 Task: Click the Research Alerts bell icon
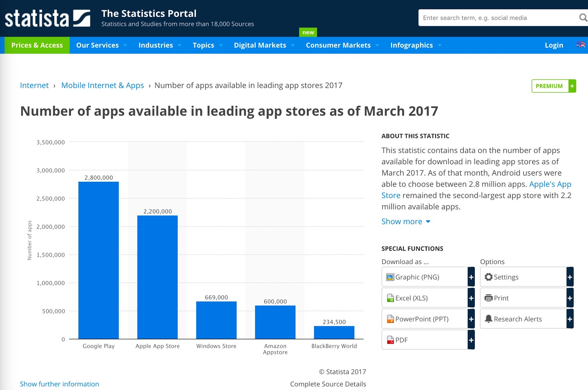488,319
